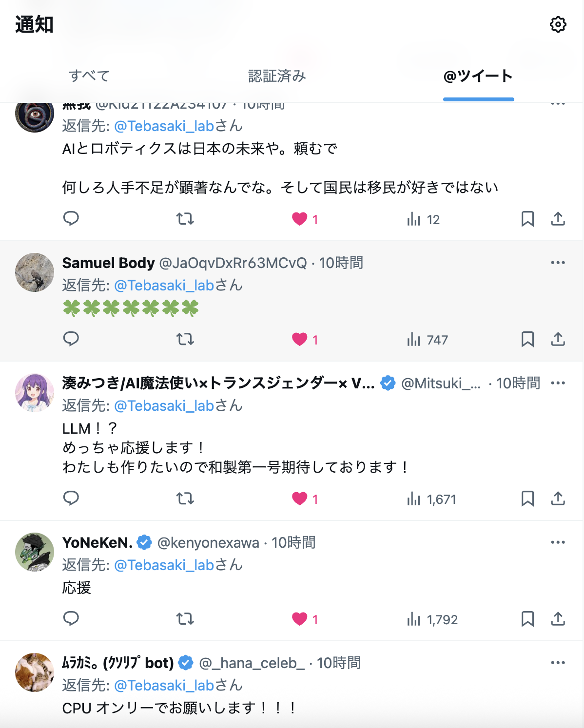Bookmark the 湊みつき LLM tweet
The image size is (584, 728).
527,498
